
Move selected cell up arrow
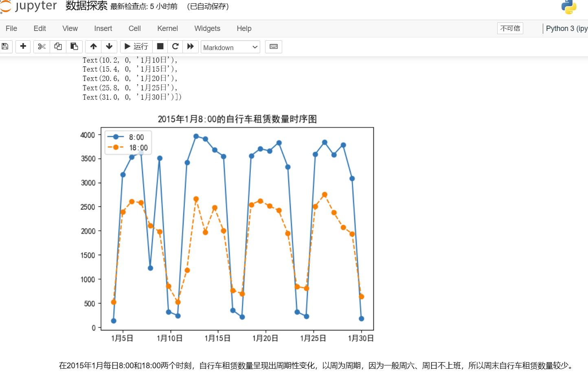(x=93, y=46)
